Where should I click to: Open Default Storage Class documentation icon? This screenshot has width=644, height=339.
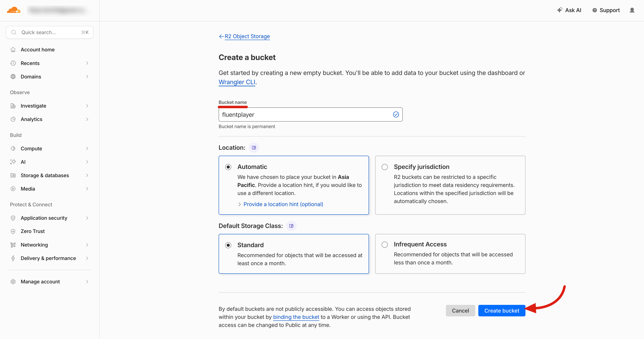[x=291, y=226]
